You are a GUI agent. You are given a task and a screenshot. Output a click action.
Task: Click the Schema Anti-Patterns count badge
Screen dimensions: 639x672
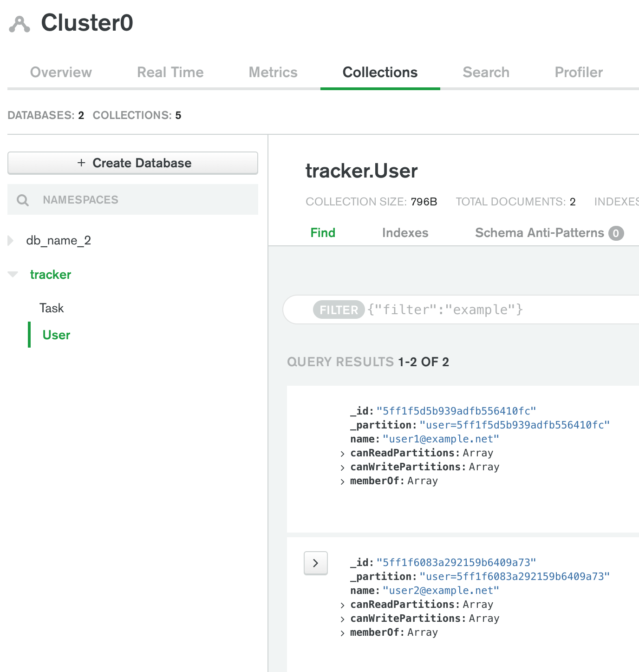pos(616,233)
